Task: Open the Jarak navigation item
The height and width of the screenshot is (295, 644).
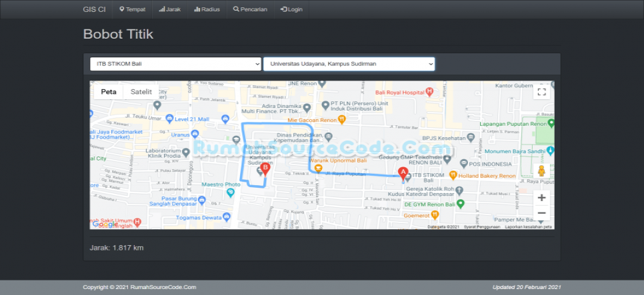Action: click(169, 9)
